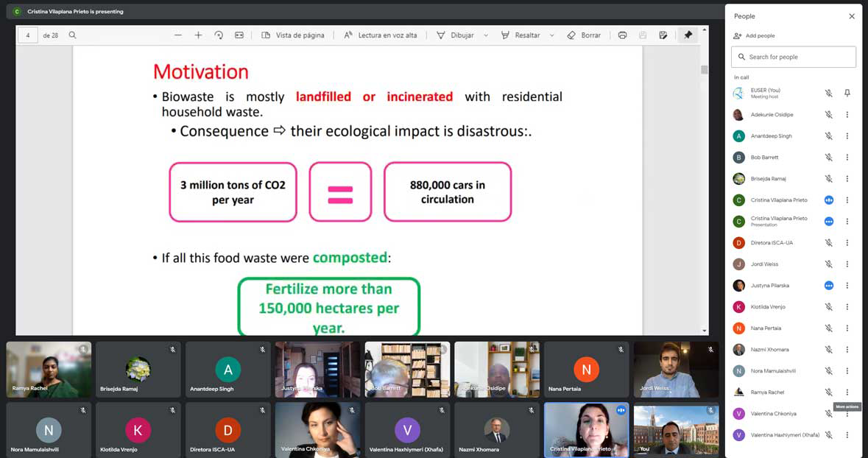Close the People side panel
This screenshot has width=868, height=458.
click(x=852, y=16)
